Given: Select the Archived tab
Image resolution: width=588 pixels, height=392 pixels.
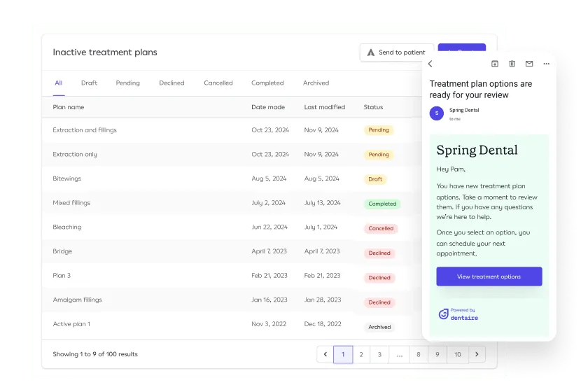Looking at the screenshot, I should [x=316, y=83].
